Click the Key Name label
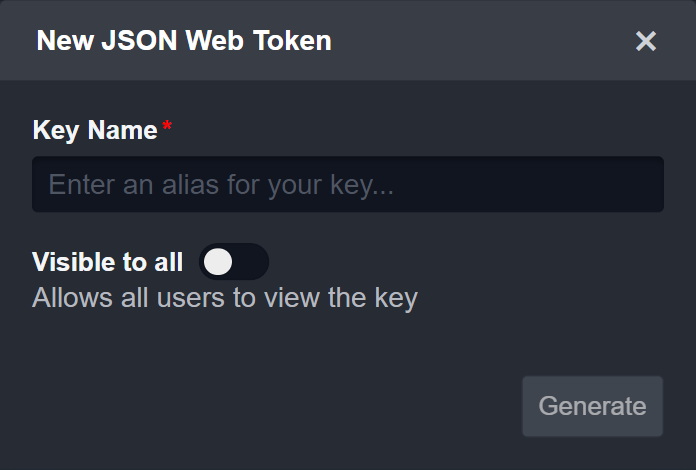The image size is (696, 470). (x=95, y=130)
